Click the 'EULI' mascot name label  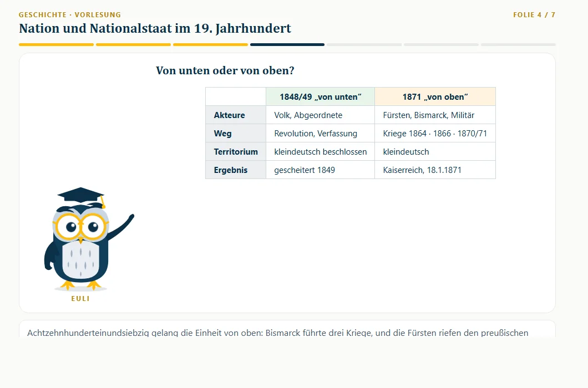point(80,299)
